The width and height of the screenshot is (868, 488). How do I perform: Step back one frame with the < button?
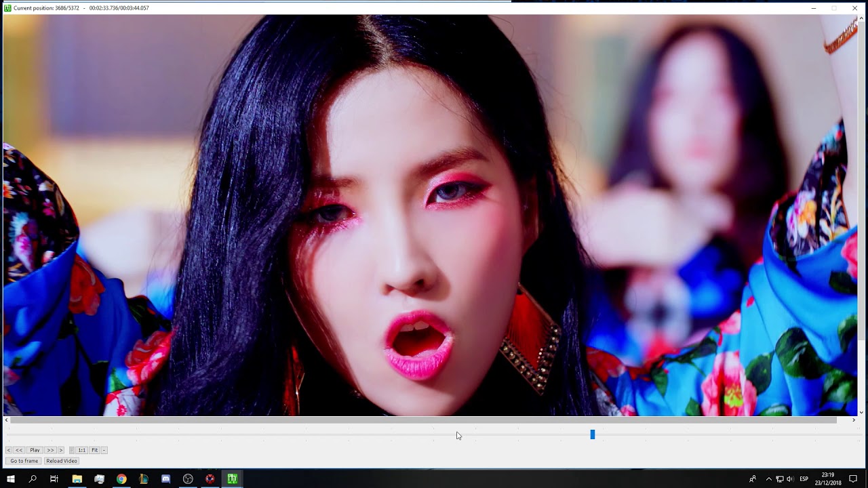[8, 450]
